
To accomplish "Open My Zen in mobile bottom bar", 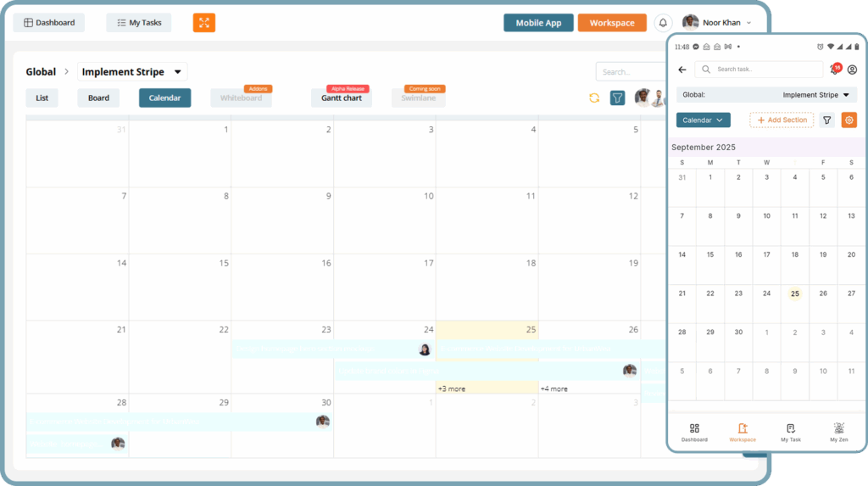I will (838, 433).
